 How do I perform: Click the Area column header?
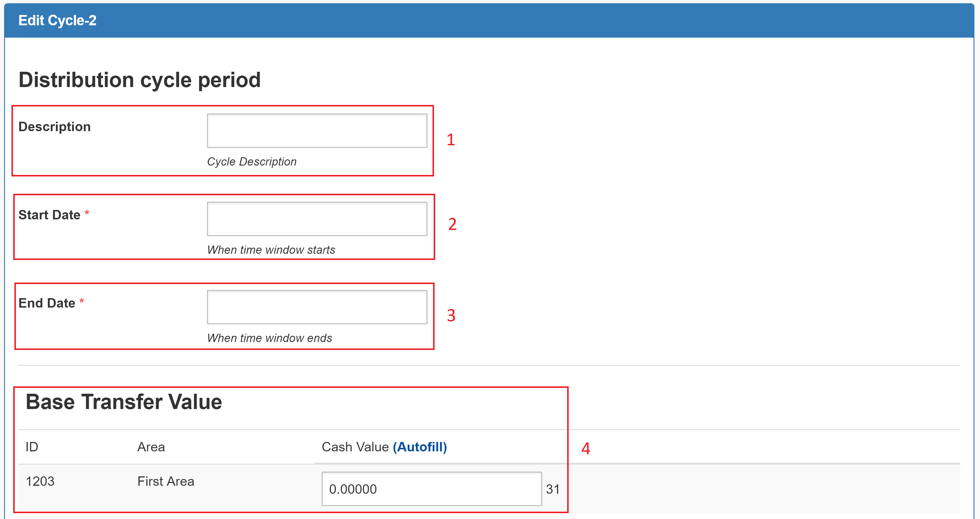[x=151, y=447]
